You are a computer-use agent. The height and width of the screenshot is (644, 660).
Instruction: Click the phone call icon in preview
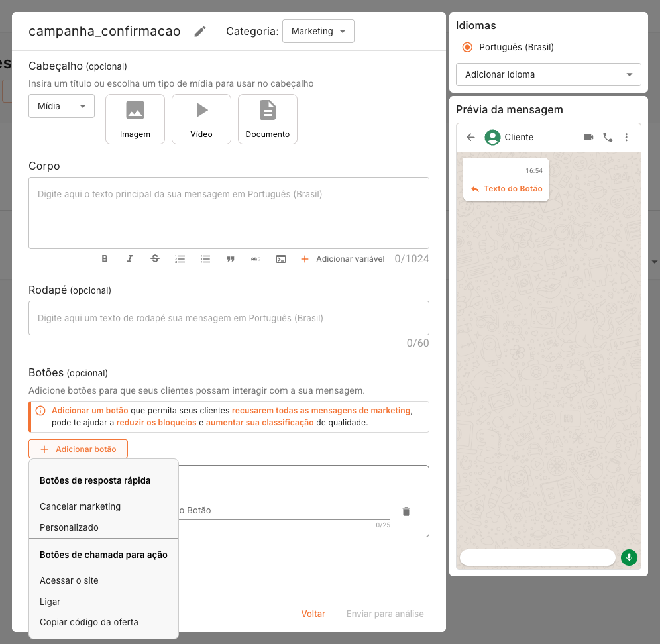coord(608,137)
